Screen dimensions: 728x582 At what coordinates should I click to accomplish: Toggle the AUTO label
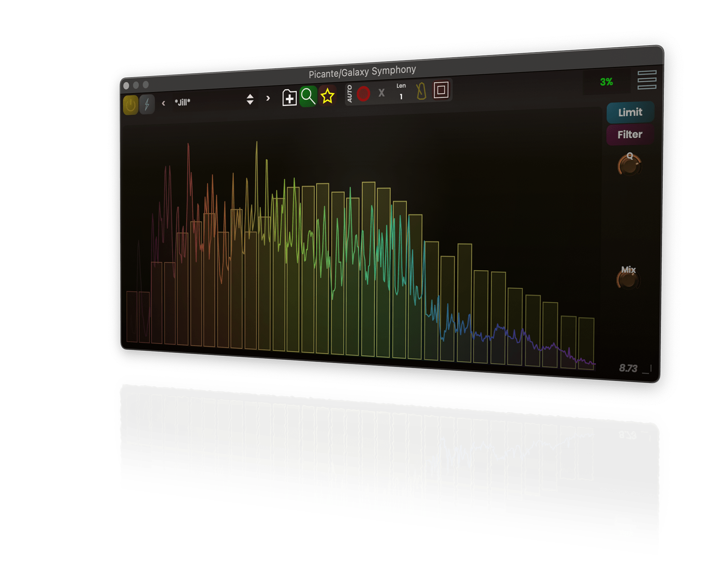pos(349,93)
